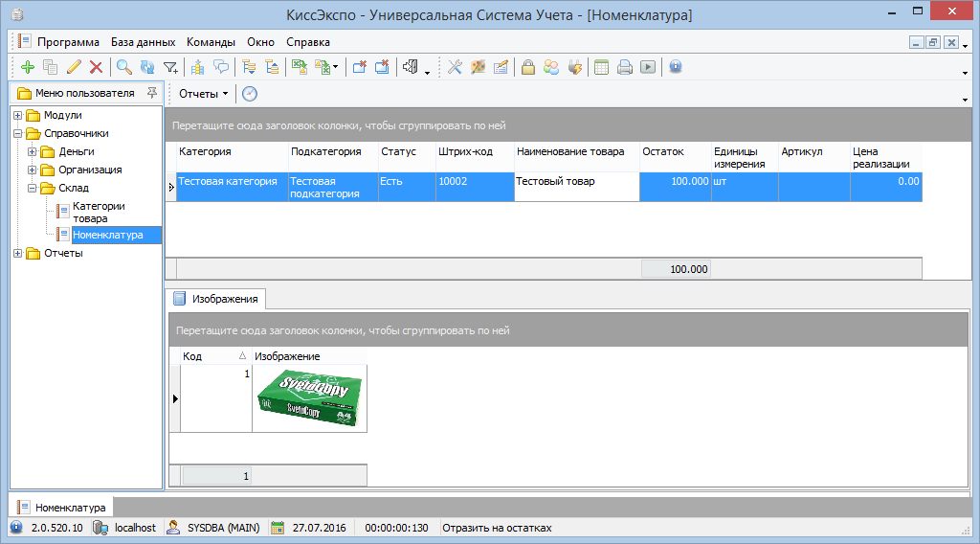Image resolution: width=980 pixels, height=544 pixels.
Task: Click the padlock icon in toolbar
Action: [527, 67]
